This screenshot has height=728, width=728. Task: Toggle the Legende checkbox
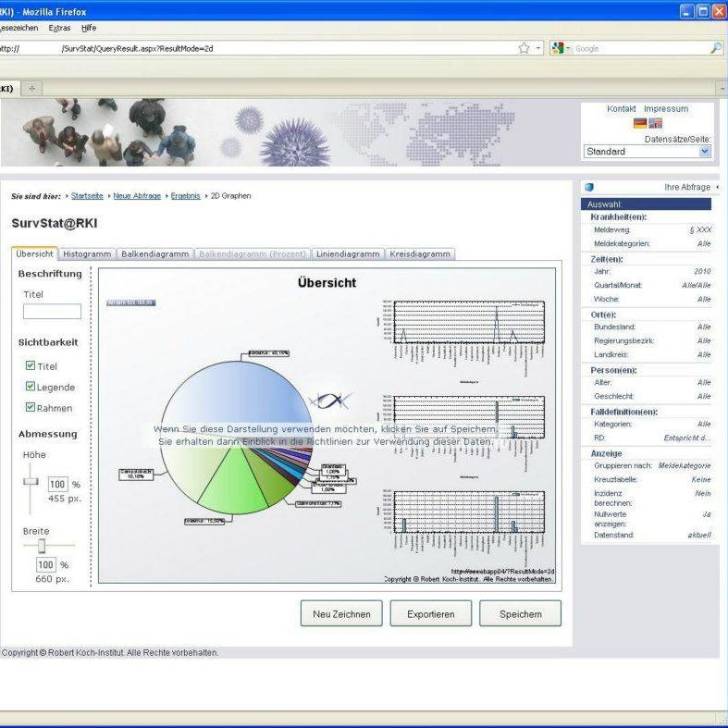[31, 387]
